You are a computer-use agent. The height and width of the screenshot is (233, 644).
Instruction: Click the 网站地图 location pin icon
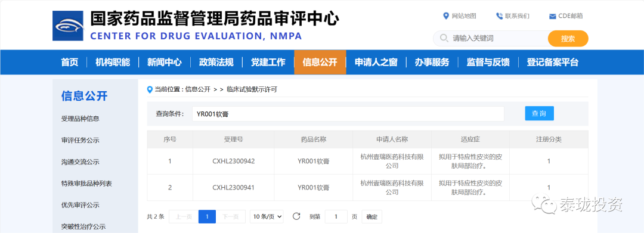(446, 16)
